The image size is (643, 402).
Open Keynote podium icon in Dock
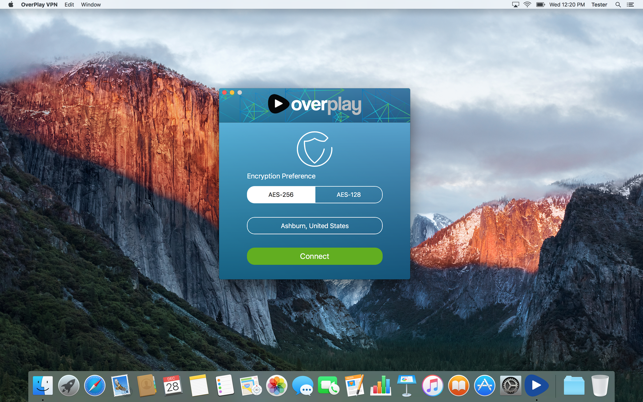click(407, 386)
